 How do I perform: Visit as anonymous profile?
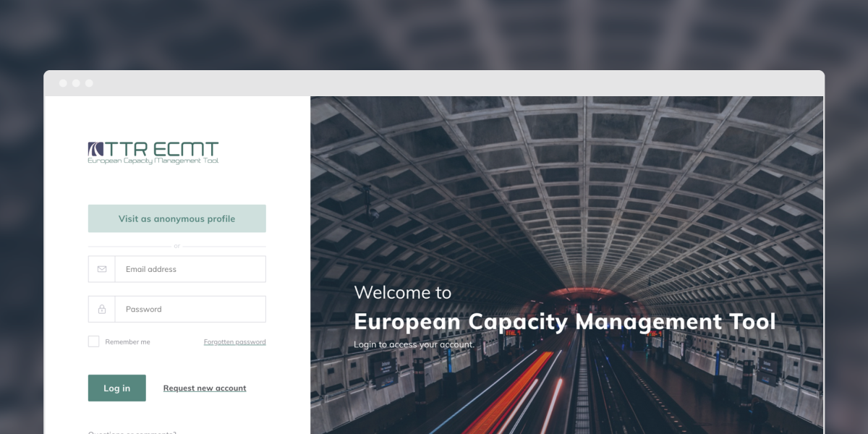177,218
